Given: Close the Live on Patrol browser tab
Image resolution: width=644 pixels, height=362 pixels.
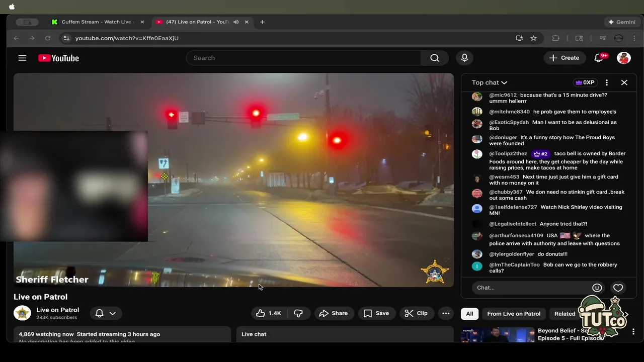Looking at the screenshot, I should tap(247, 22).
